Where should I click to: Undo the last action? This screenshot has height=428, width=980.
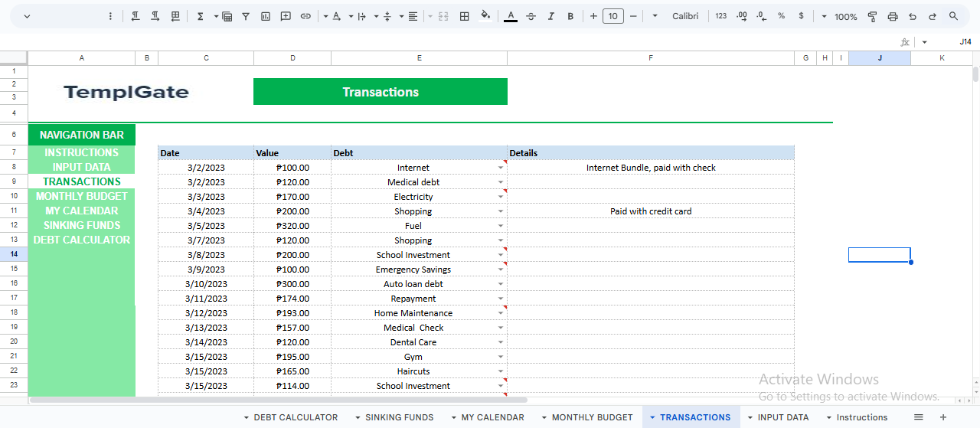point(912,16)
